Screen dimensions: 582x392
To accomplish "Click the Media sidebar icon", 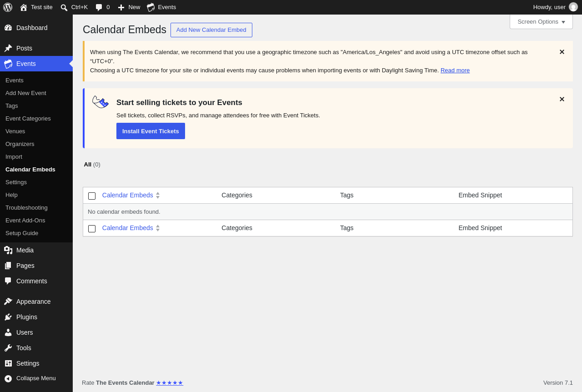I will click(x=8, y=250).
